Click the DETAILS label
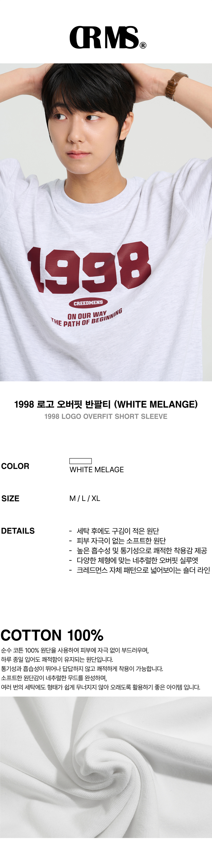Image resolution: width=212 pixels, height=868 pixels. [18, 531]
